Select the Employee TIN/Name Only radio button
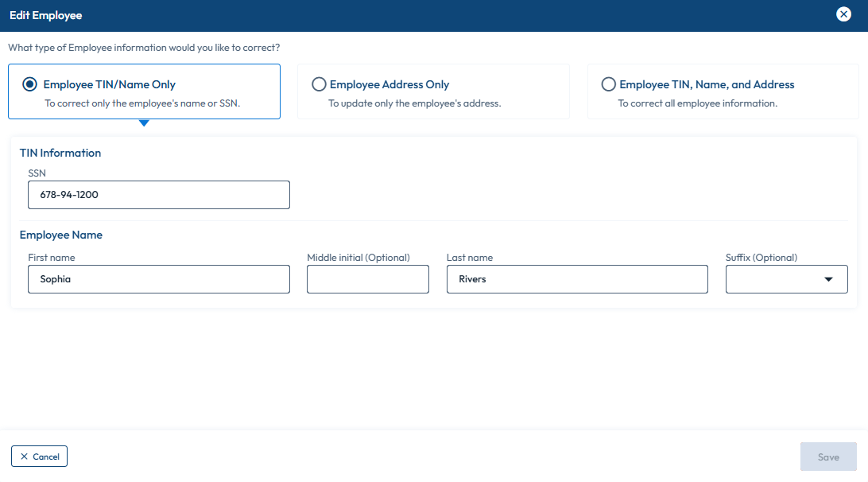Viewport: 868px width, 482px height. pos(29,84)
